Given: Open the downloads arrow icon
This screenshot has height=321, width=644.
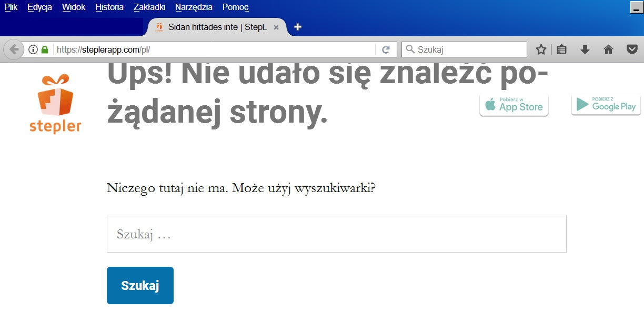Looking at the screenshot, I should coord(585,49).
